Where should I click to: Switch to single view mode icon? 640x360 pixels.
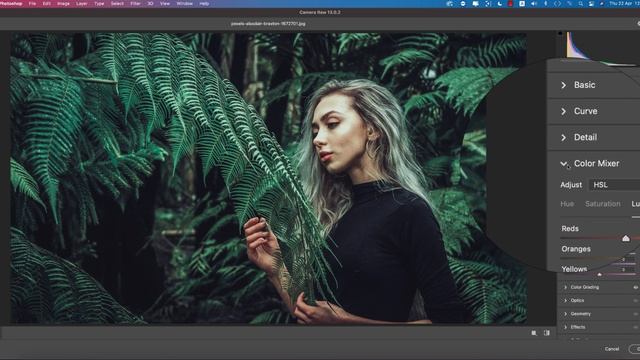(x=534, y=333)
